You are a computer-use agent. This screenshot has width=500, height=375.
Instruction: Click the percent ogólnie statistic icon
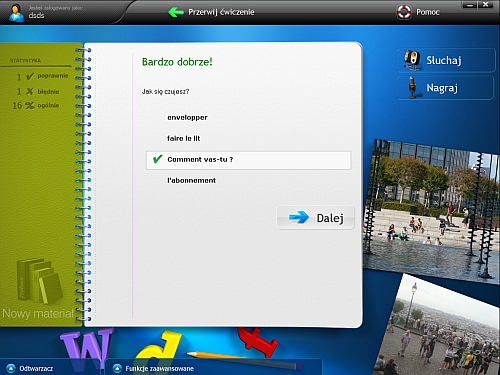point(29,105)
